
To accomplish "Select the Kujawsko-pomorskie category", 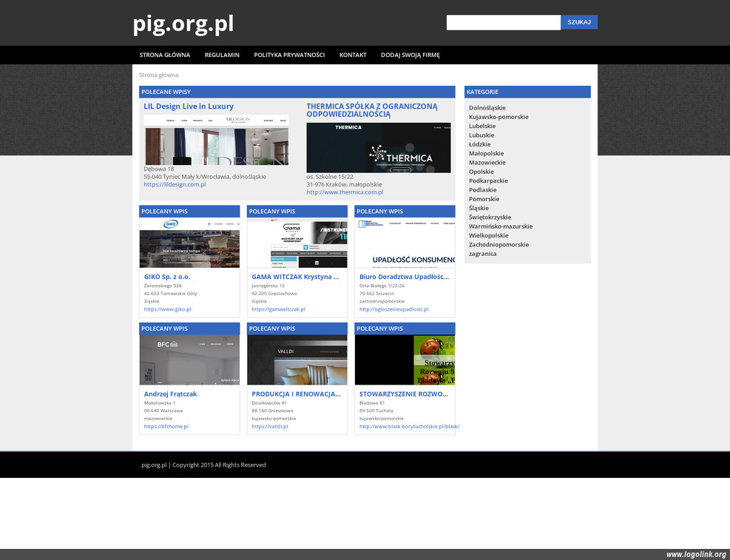I will [499, 117].
